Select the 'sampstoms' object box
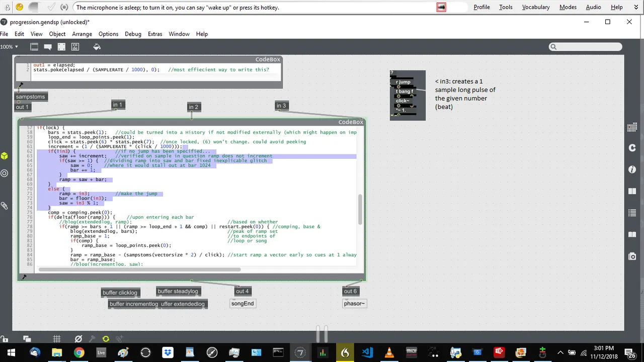The width and height of the screenshot is (644, 362). (30, 97)
